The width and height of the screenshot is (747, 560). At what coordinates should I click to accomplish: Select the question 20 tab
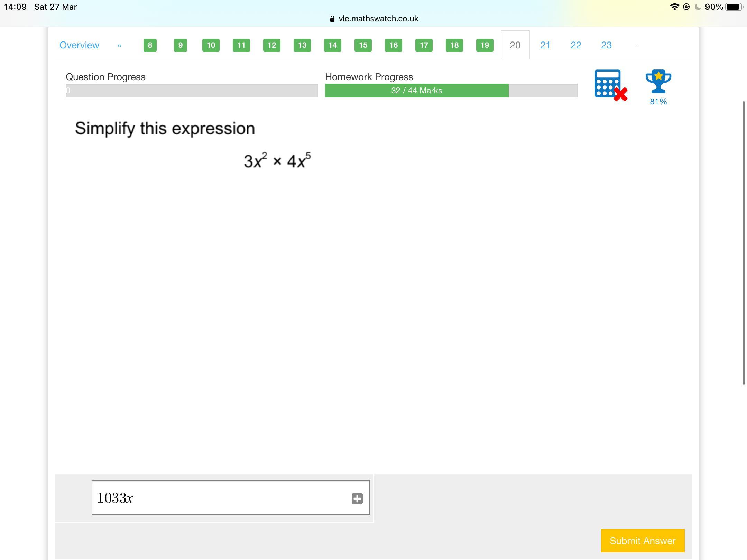click(x=515, y=45)
